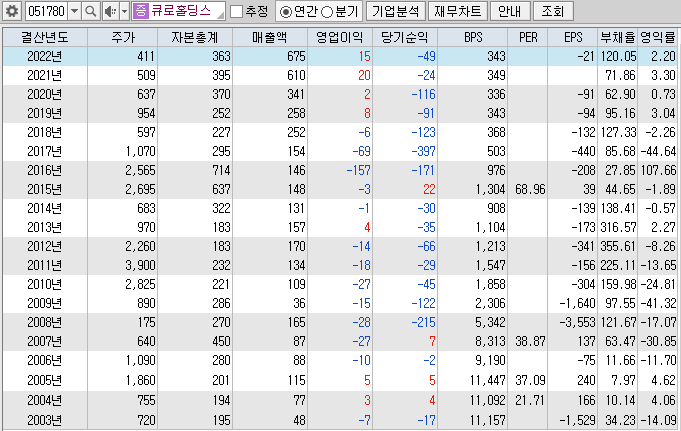Click the 결산년도 column header
The width and height of the screenshot is (681, 431).
pyautogui.click(x=45, y=37)
